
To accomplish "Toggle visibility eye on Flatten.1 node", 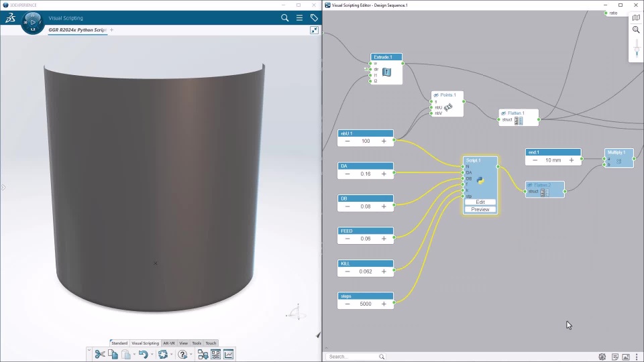I will 503,113.
